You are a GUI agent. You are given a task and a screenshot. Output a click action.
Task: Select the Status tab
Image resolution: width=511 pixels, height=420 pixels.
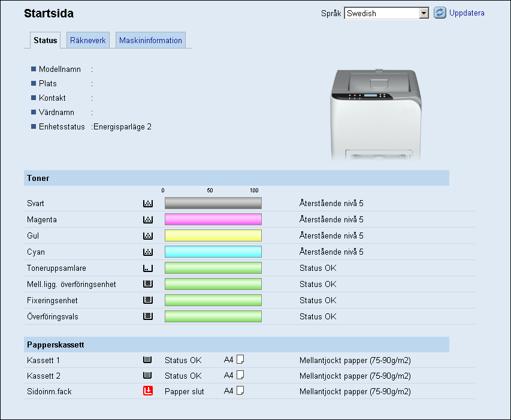pyautogui.click(x=46, y=40)
